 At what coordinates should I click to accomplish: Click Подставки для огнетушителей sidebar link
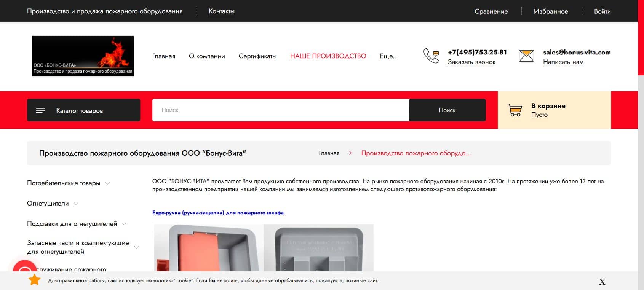pyautogui.click(x=72, y=224)
